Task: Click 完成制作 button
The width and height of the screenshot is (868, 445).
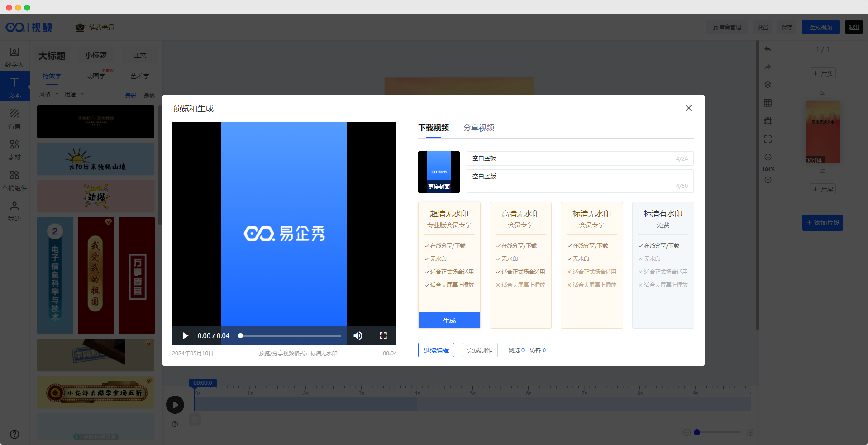Action: coord(480,350)
